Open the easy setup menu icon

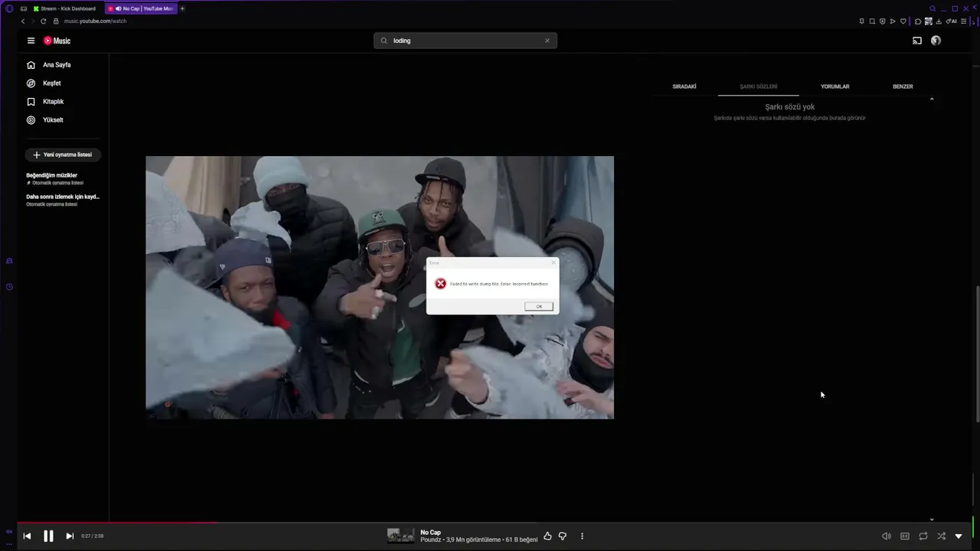(x=963, y=21)
